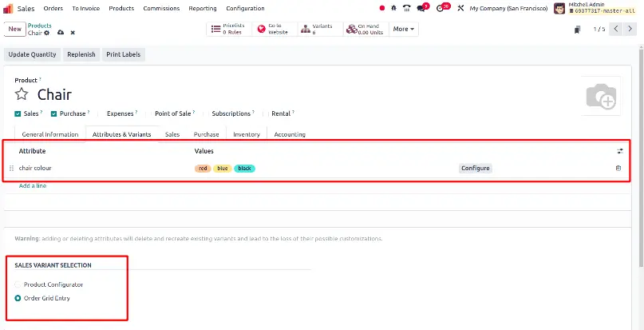The height and width of the screenshot is (330, 644).
Task: Open the bug debug tools icon
Action: 393,8
